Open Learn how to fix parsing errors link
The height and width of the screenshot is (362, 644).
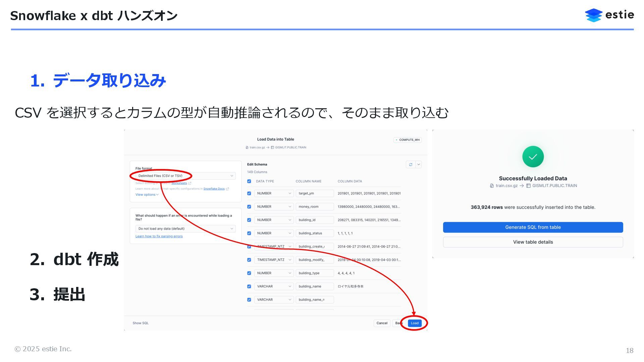pyautogui.click(x=159, y=236)
